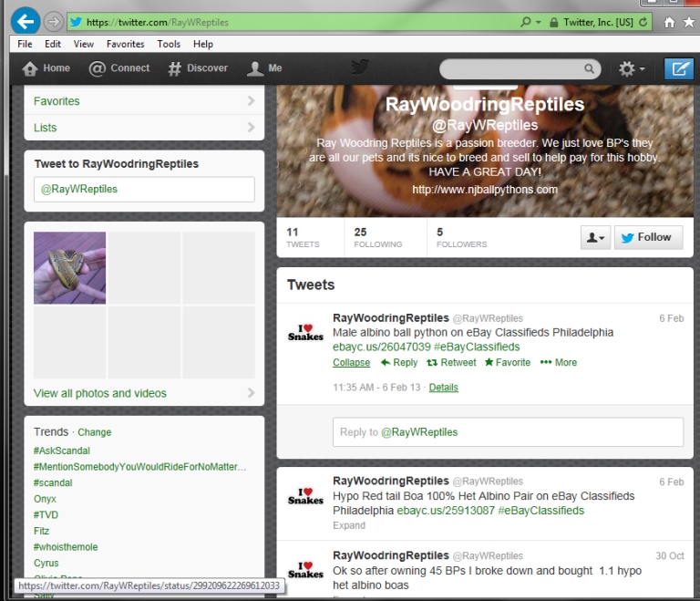Click chevron beside View all photos
This screenshot has height=601, width=700.
click(x=251, y=393)
